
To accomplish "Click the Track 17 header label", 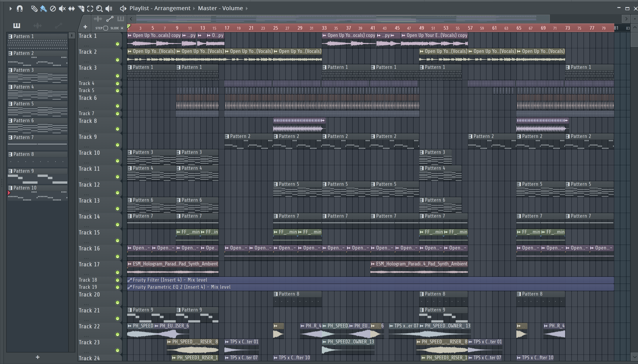I will click(x=89, y=265).
